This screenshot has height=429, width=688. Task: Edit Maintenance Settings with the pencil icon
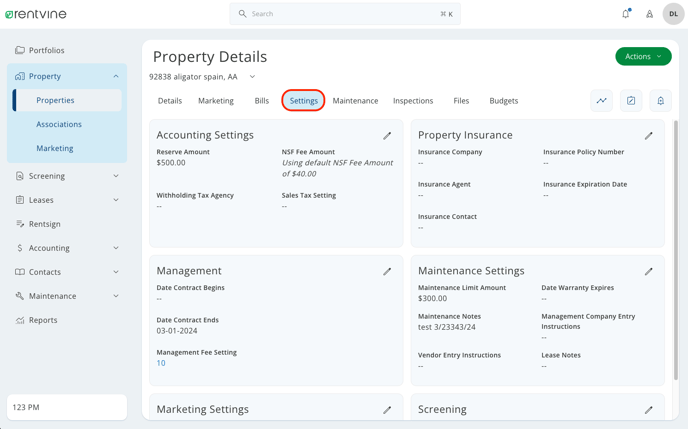tap(649, 272)
